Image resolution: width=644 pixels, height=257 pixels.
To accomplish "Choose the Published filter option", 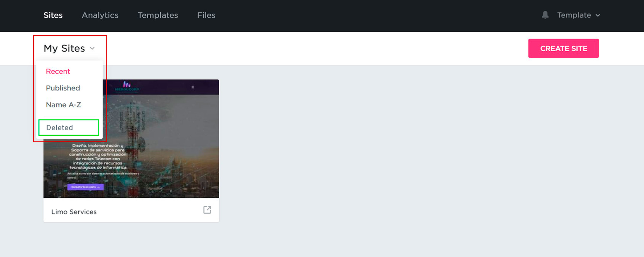I will 63,88.
